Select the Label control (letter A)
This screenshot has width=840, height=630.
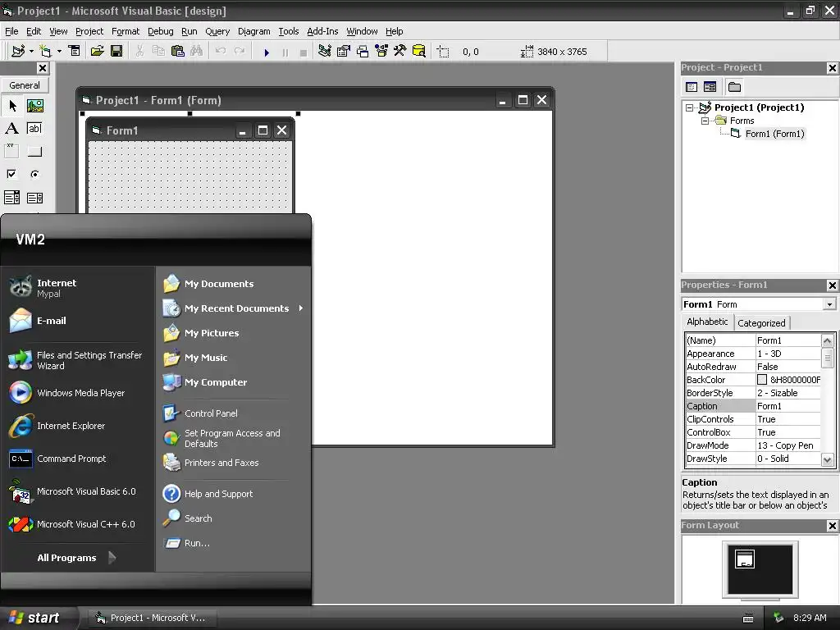[11, 129]
